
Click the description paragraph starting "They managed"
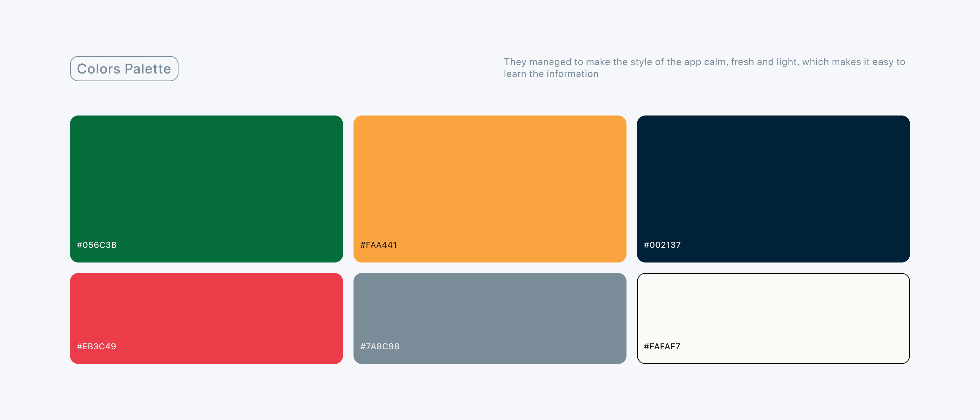[x=704, y=62]
